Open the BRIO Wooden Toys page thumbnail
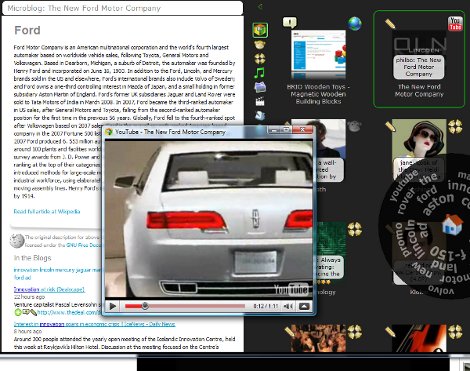470x371 pixels. click(318, 55)
